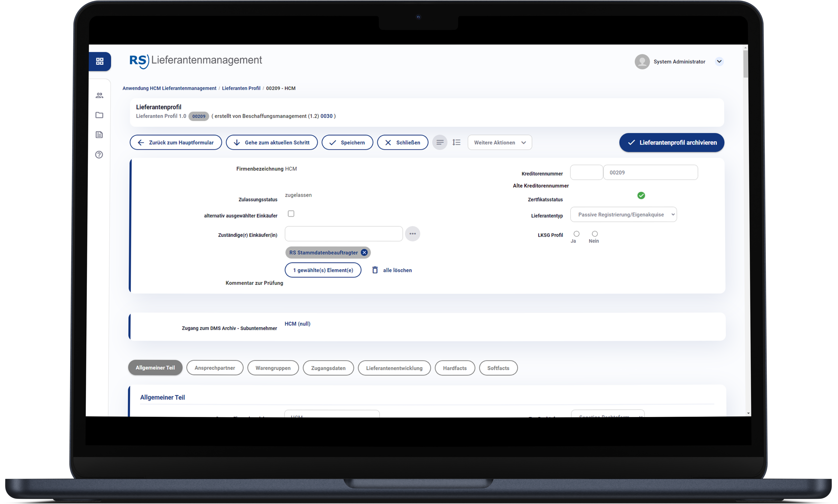Click the document icon in sidebar
838x504 pixels.
pos(99,135)
